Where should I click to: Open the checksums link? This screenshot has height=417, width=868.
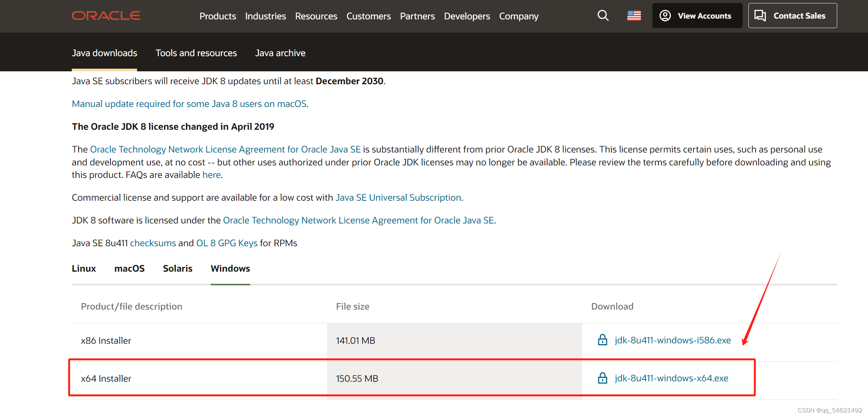[153, 243]
